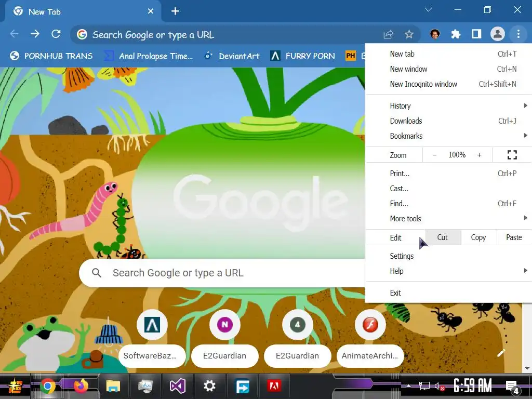
Task: Reload the current page
Action: (x=56, y=34)
